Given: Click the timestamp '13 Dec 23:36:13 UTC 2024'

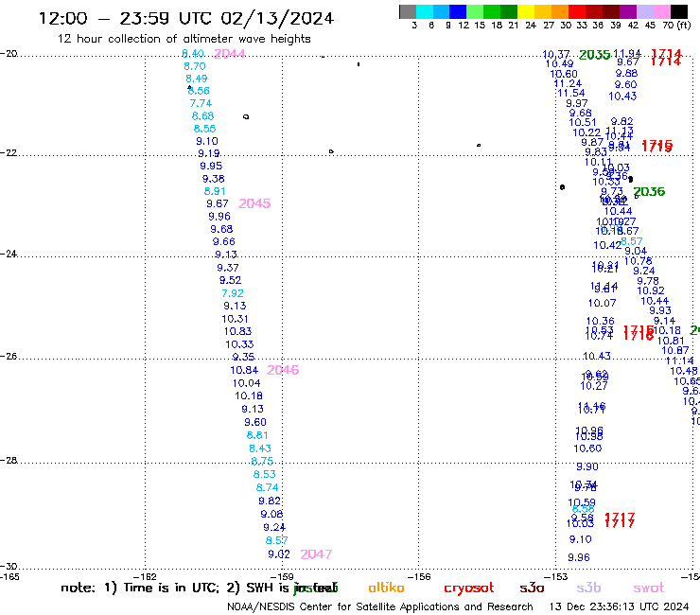Looking at the screenshot, I should pos(619,607).
